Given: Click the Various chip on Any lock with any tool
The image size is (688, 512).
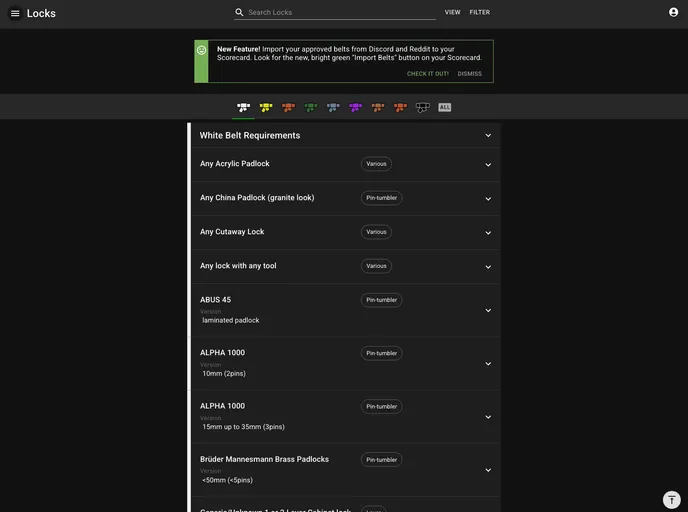Looking at the screenshot, I should 376,266.
